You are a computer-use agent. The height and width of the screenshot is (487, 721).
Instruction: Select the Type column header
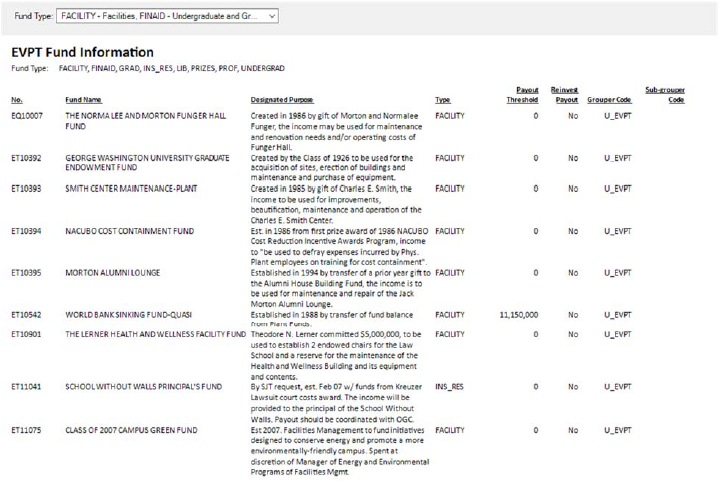tap(442, 100)
